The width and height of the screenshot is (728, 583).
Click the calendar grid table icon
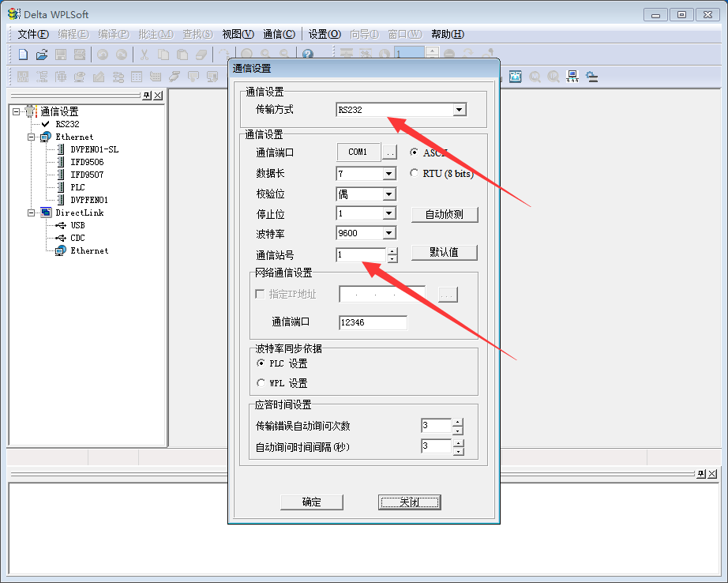tap(137, 77)
